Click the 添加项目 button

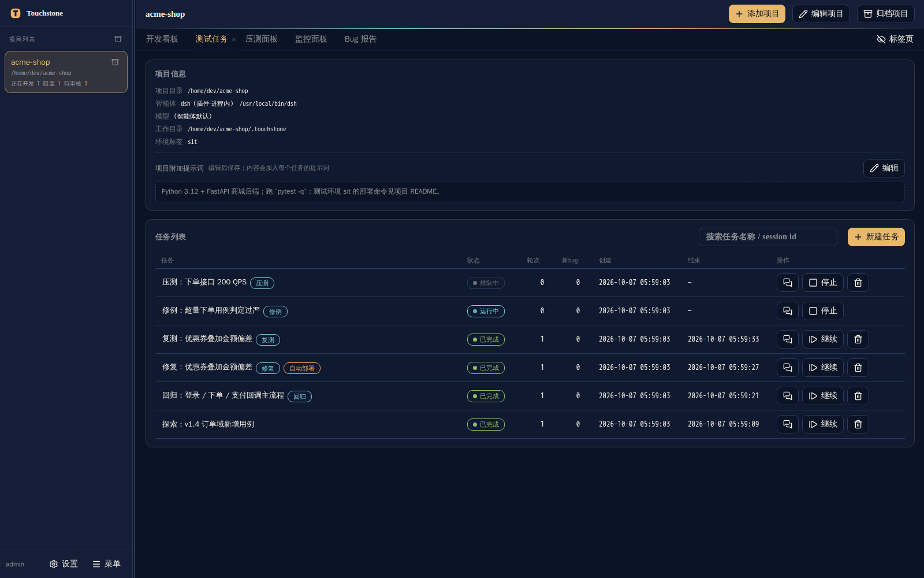tap(757, 14)
